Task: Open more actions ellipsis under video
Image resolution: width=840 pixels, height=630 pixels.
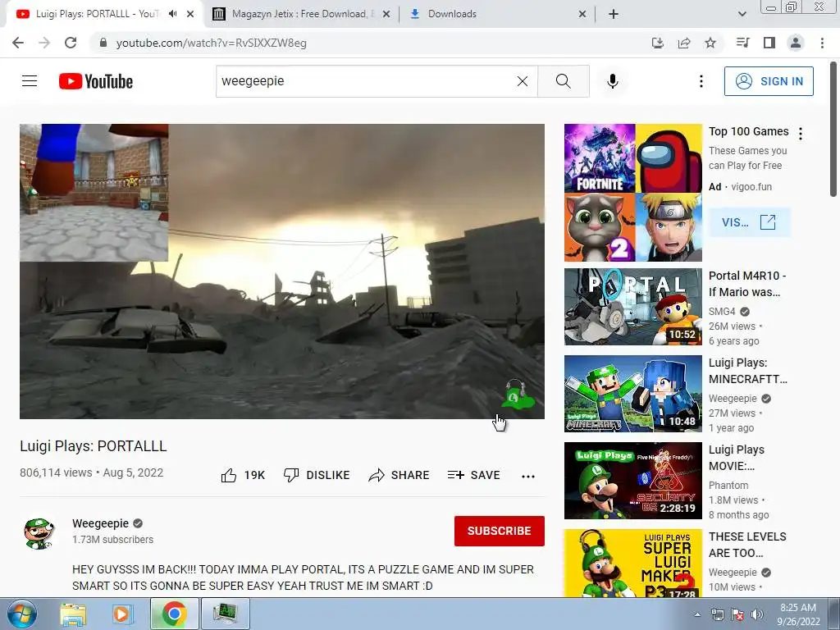Action: tap(528, 476)
